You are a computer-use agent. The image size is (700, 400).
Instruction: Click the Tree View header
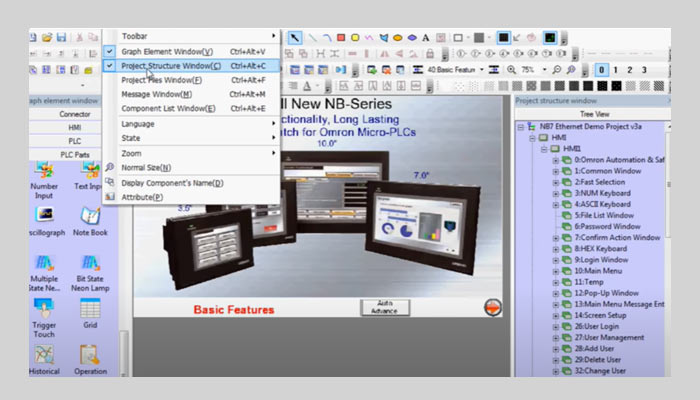(594, 114)
